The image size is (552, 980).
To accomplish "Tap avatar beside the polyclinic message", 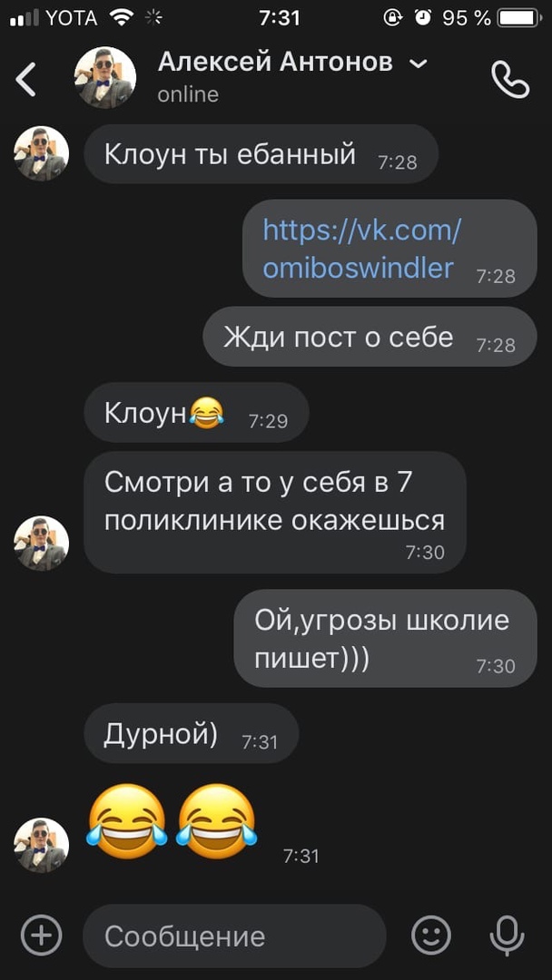I will point(41,544).
